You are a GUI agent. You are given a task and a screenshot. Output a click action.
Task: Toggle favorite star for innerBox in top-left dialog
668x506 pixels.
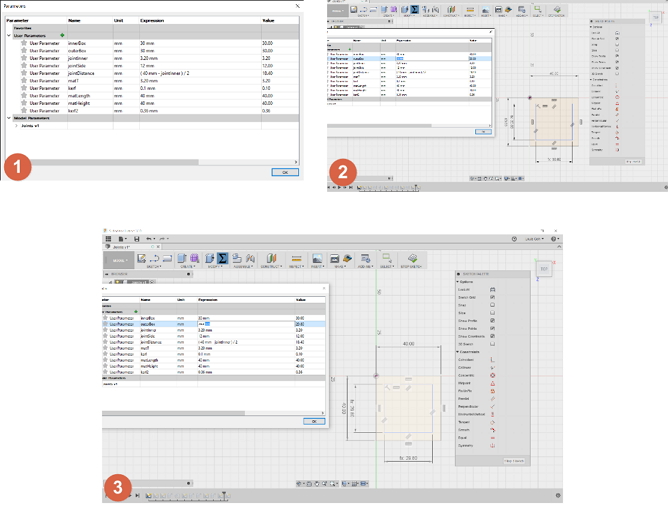pos(24,43)
